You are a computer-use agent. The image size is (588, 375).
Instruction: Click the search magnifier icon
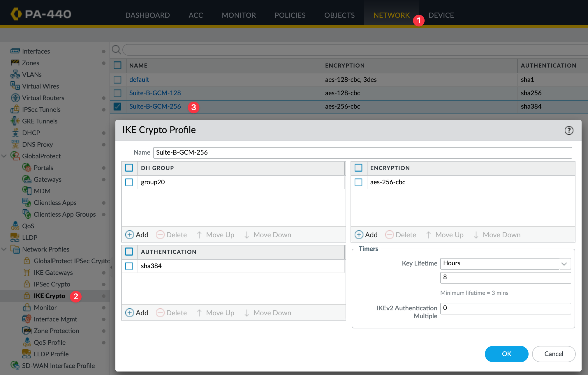click(116, 50)
